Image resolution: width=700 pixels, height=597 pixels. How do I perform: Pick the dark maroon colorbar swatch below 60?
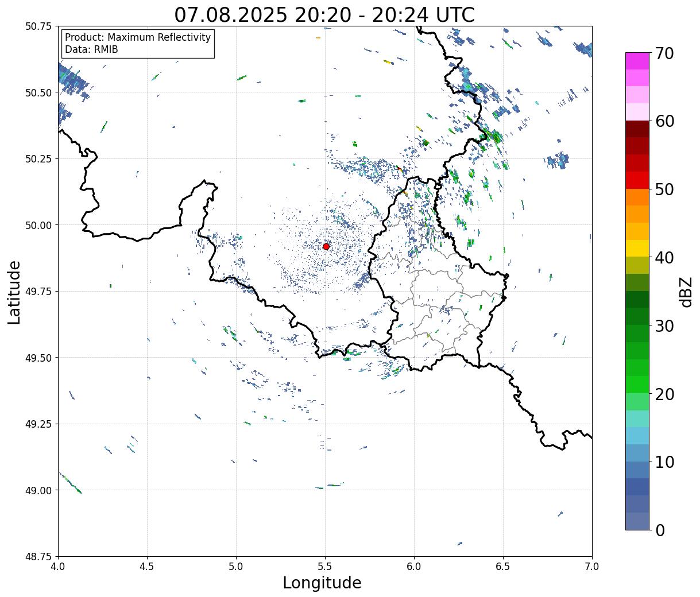(x=637, y=129)
